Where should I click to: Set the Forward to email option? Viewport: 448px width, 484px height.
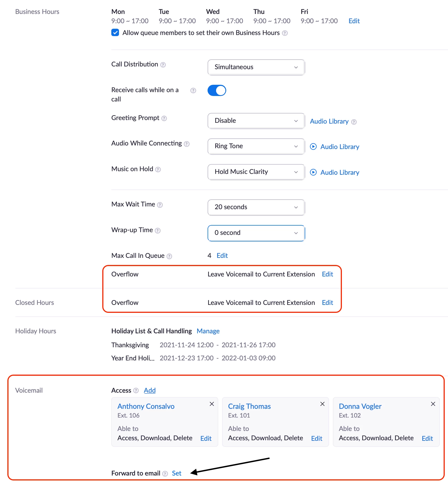point(177,473)
